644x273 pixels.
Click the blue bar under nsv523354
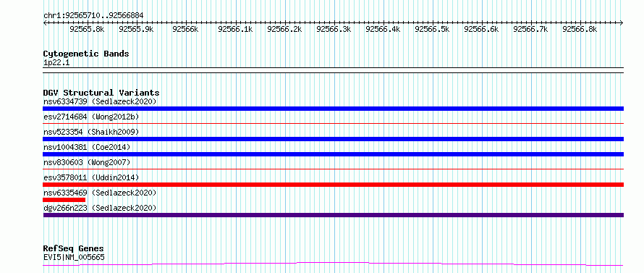tap(333, 139)
